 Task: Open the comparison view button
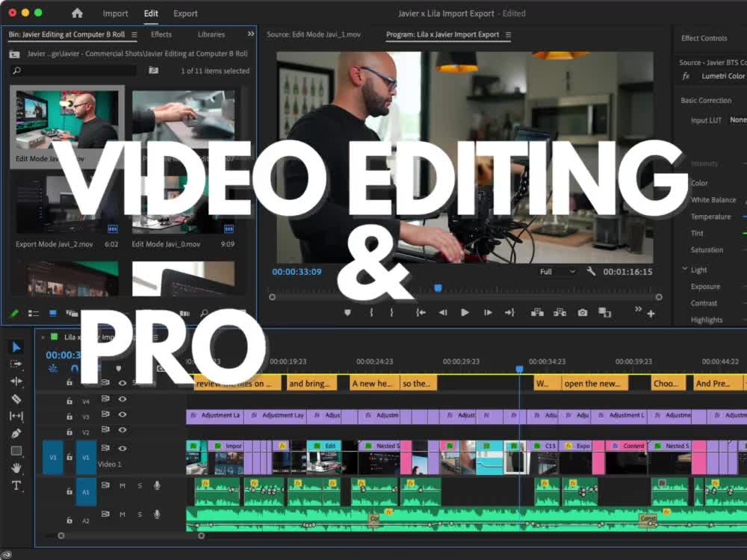[x=604, y=313]
